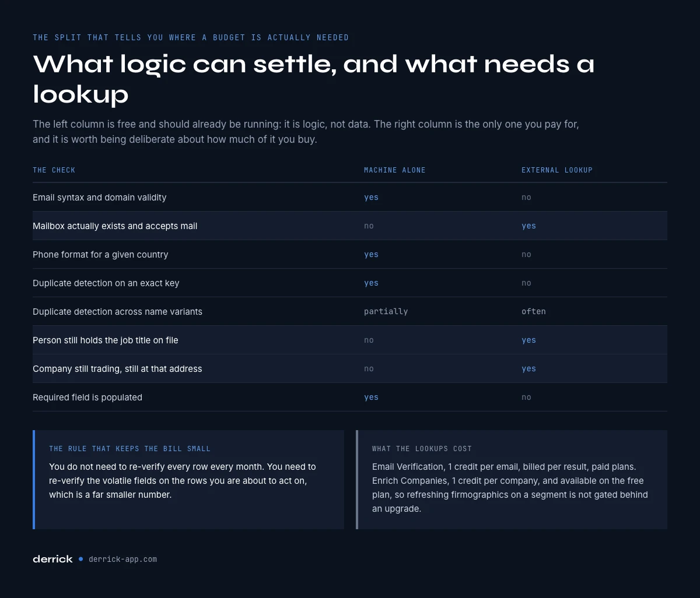The height and width of the screenshot is (598, 700).
Task: Open the derrick-app.com link
Action: [x=123, y=559]
